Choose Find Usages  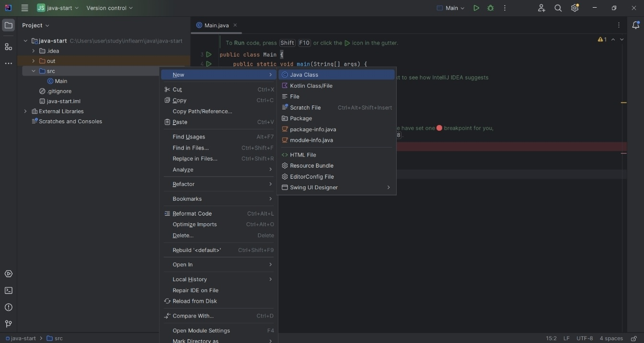point(218,137)
